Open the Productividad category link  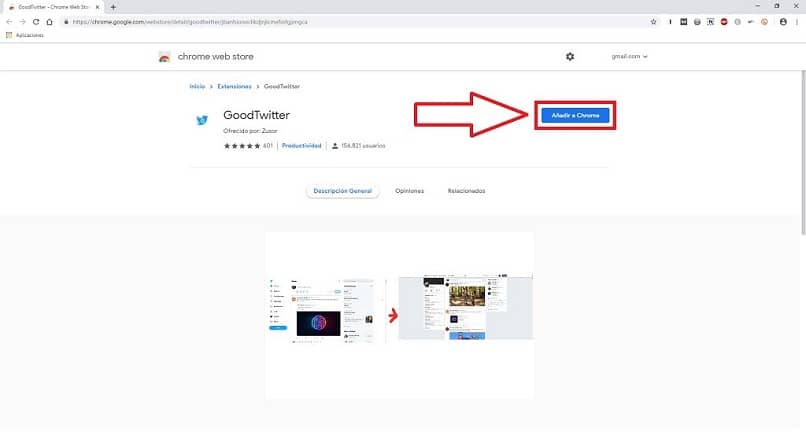tap(301, 146)
